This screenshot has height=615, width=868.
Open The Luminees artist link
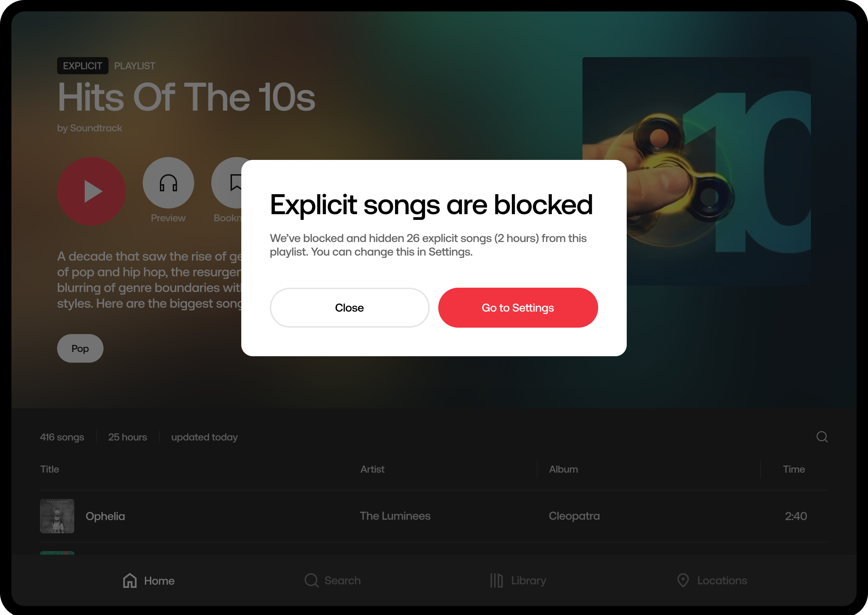395,516
